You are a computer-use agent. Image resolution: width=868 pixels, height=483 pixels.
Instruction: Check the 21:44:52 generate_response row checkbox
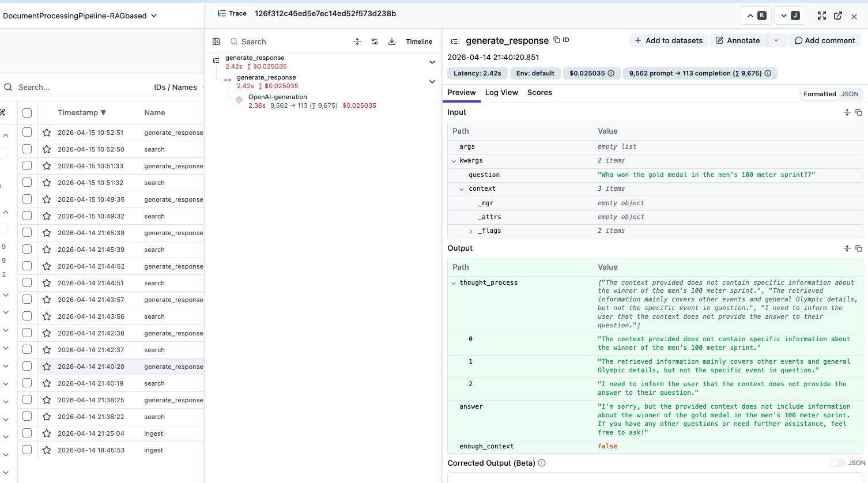pyautogui.click(x=27, y=266)
